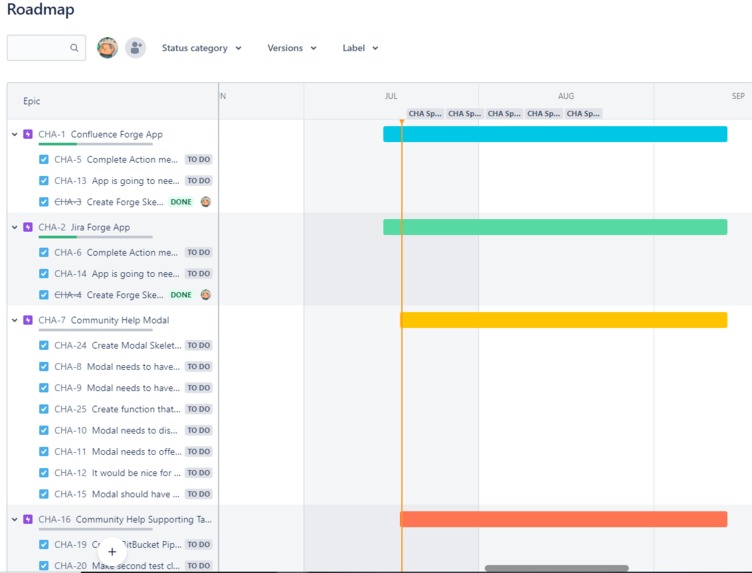Click the CHA-16 purple epic icon
This screenshot has width=752, height=573.
(x=28, y=519)
